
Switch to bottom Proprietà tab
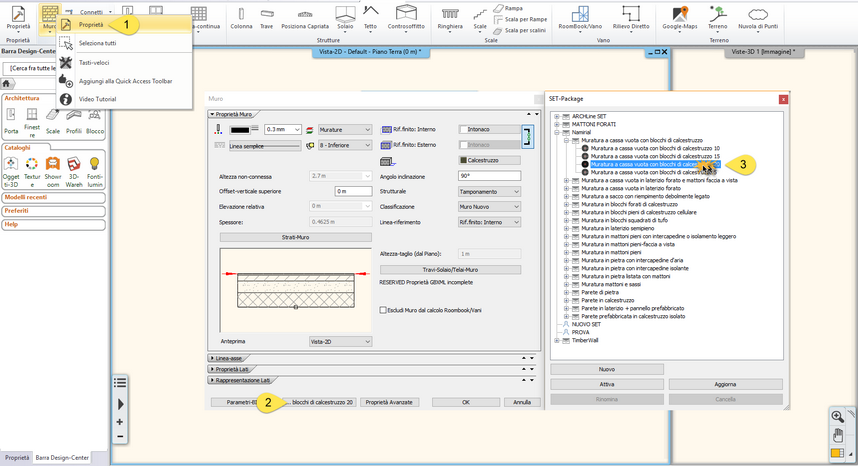[x=17, y=458]
